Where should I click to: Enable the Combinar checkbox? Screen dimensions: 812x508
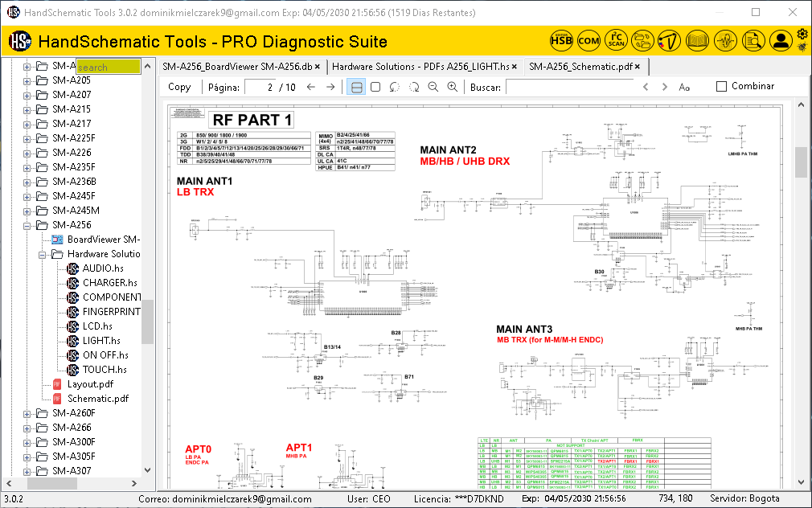pos(721,87)
